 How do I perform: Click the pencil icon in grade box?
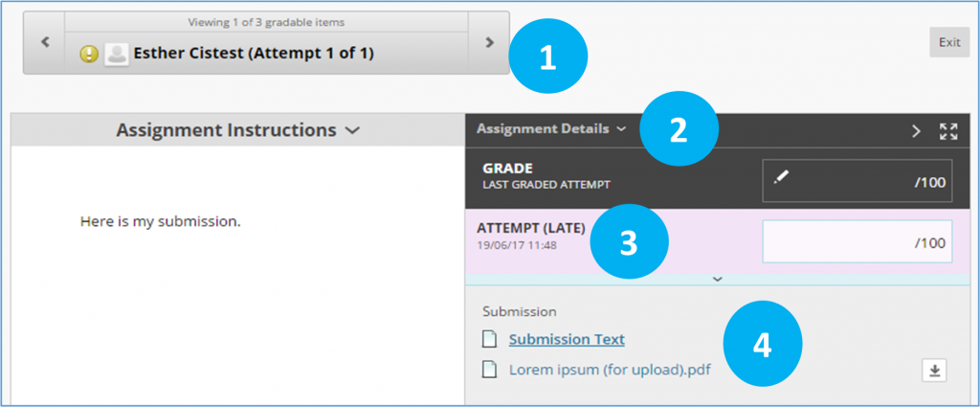click(x=780, y=177)
